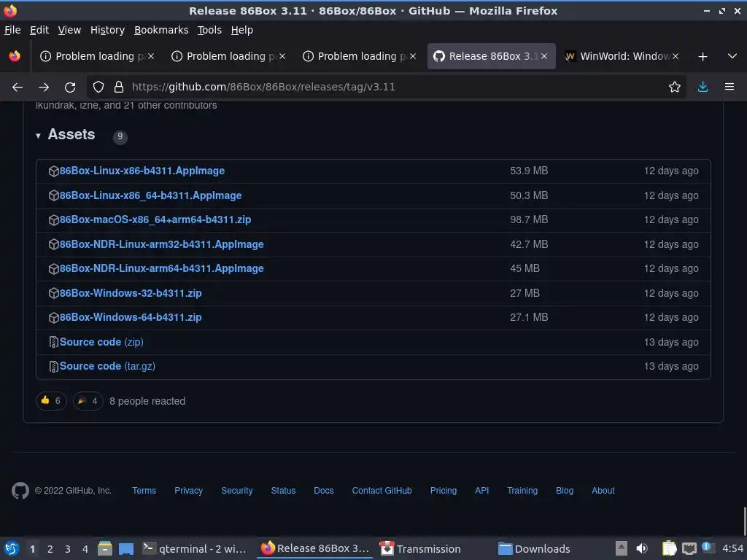Open Transmission taskbar entry
Screen dimensions: 747x560
click(x=421, y=549)
